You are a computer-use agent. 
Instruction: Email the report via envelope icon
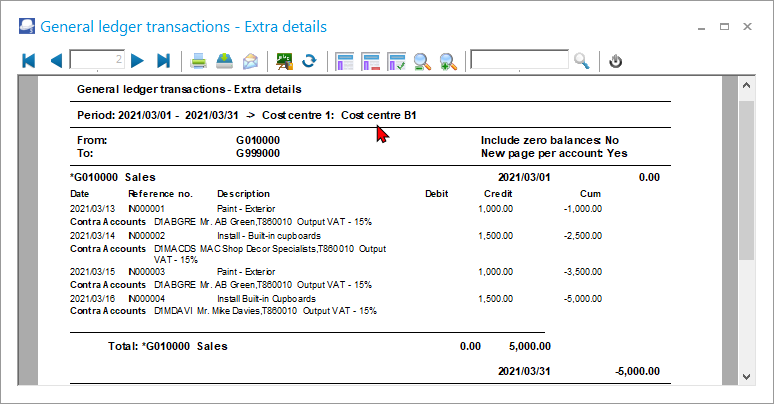[250, 61]
